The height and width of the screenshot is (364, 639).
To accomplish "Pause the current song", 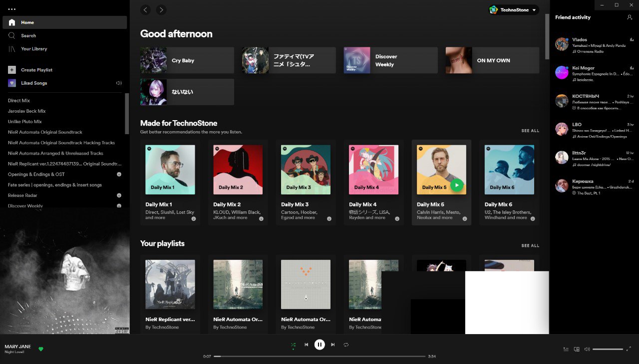I will click(x=319, y=345).
